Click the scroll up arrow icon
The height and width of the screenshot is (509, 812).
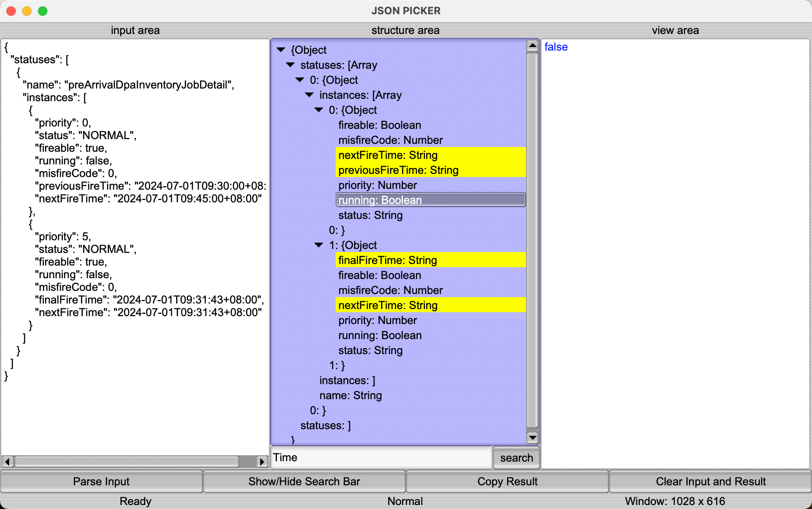pos(532,45)
